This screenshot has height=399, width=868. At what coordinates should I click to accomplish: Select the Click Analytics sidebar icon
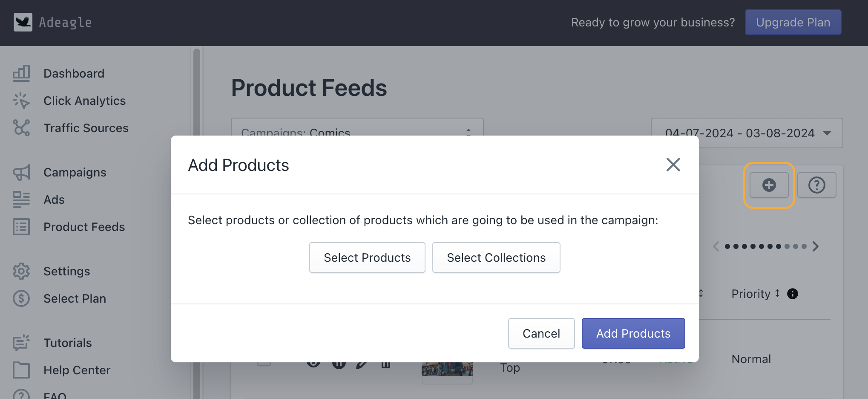point(21,101)
